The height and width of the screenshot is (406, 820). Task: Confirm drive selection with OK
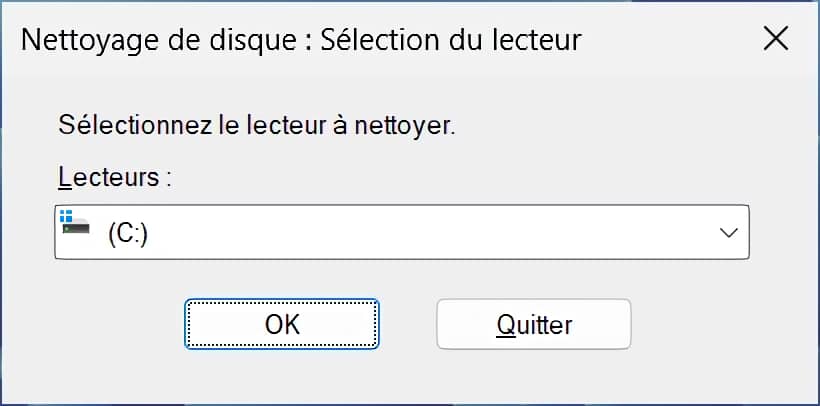click(282, 324)
